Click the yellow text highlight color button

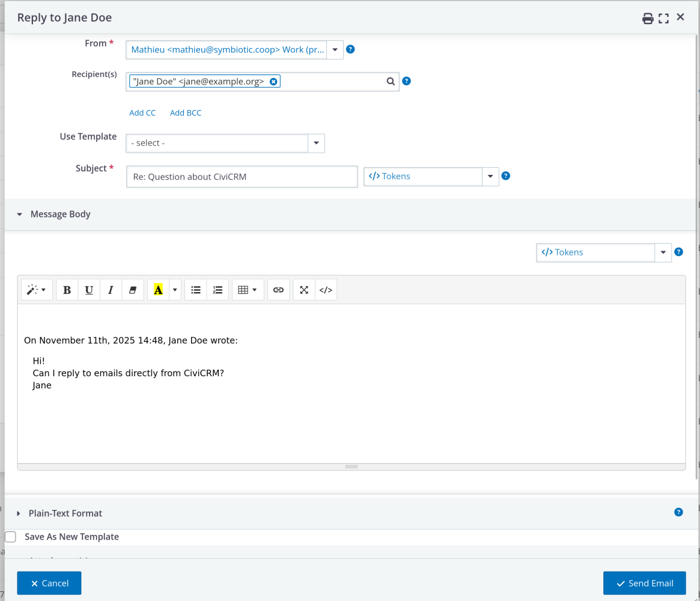[x=158, y=290]
